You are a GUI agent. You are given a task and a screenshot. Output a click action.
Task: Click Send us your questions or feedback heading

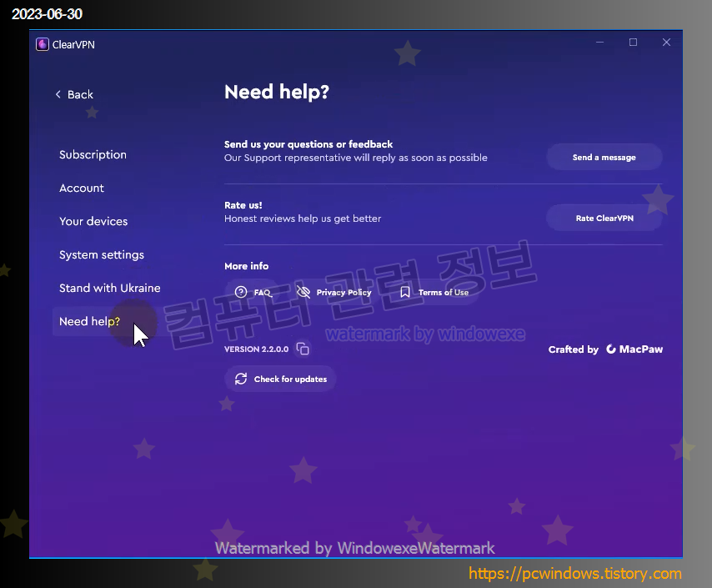[308, 144]
